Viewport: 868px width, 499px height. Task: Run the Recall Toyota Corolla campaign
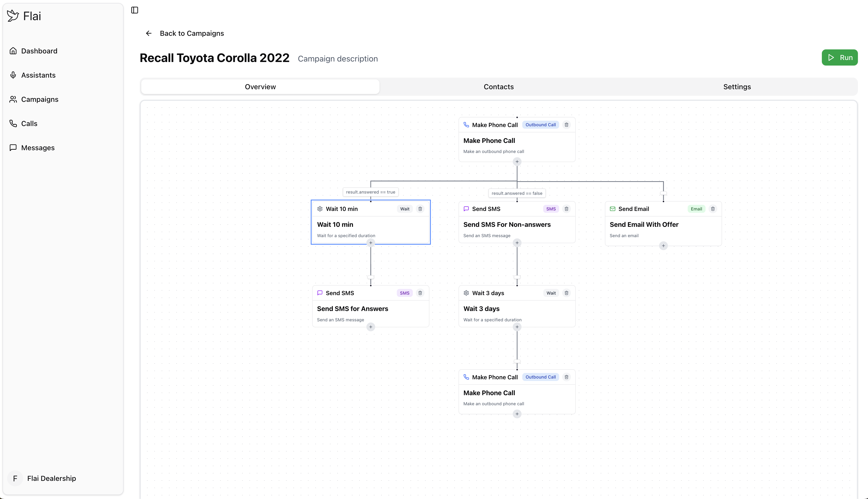pos(840,57)
